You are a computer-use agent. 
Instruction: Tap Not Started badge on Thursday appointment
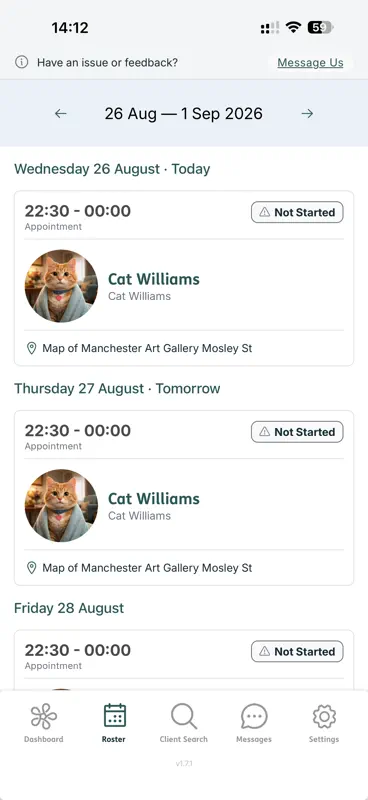(297, 432)
